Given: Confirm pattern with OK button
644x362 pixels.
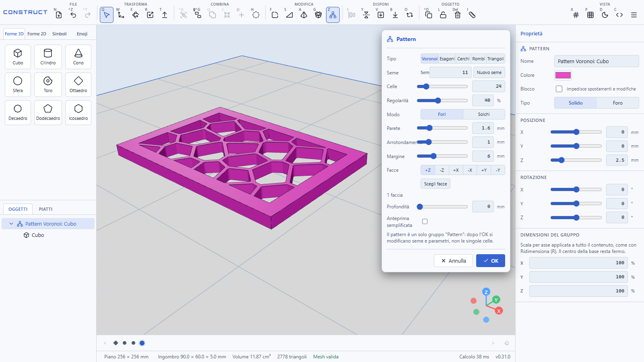Looking at the screenshot, I should 491,261.
